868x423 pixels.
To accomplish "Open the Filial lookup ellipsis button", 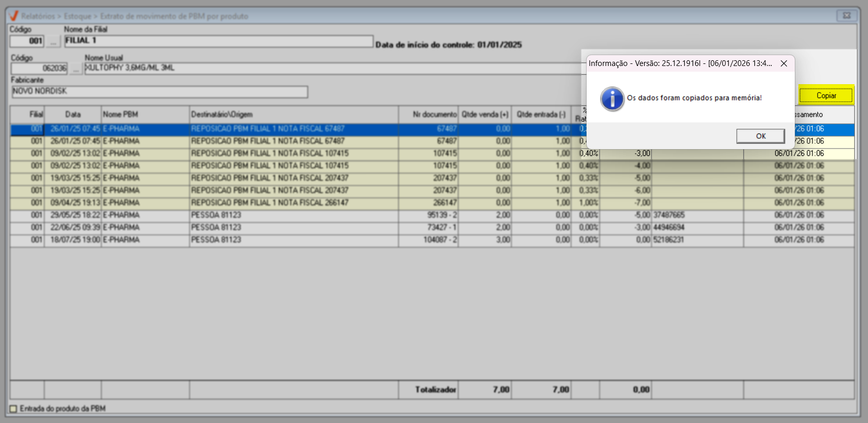I will (53, 42).
